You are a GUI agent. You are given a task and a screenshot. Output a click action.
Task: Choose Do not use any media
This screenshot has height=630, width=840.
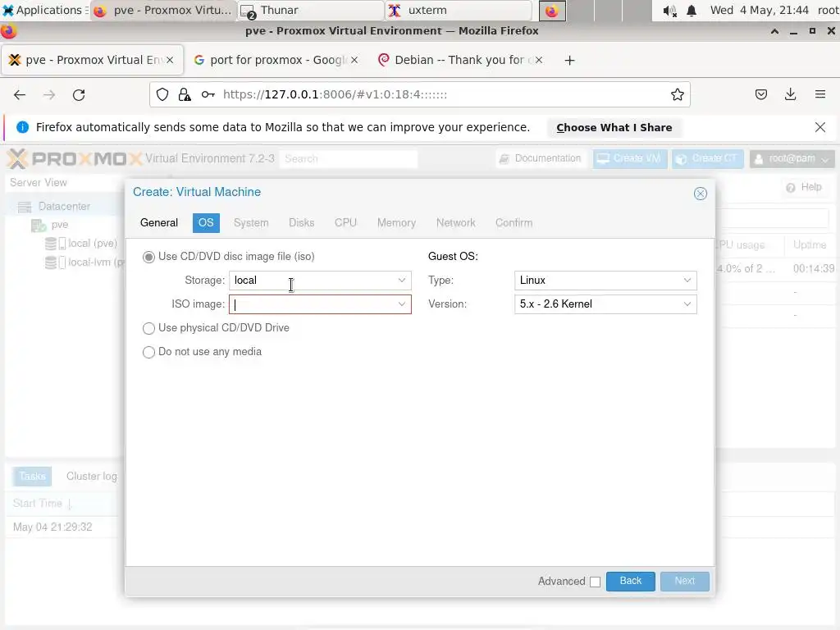pos(148,352)
